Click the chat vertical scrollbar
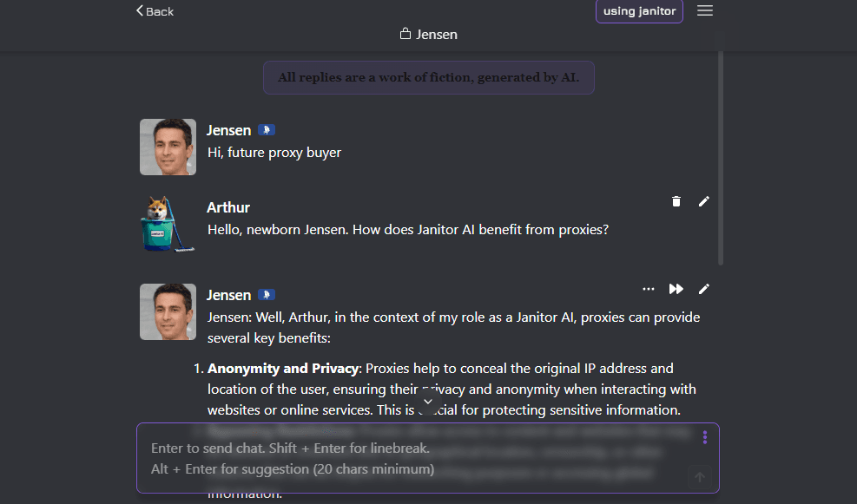The height and width of the screenshot is (504, 857). pos(721,159)
